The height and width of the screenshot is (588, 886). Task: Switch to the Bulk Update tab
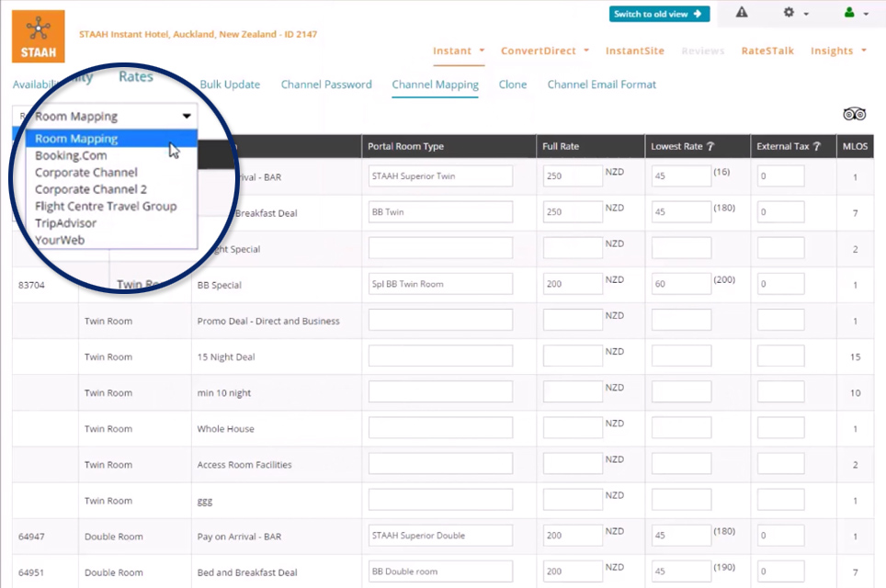pyautogui.click(x=230, y=85)
